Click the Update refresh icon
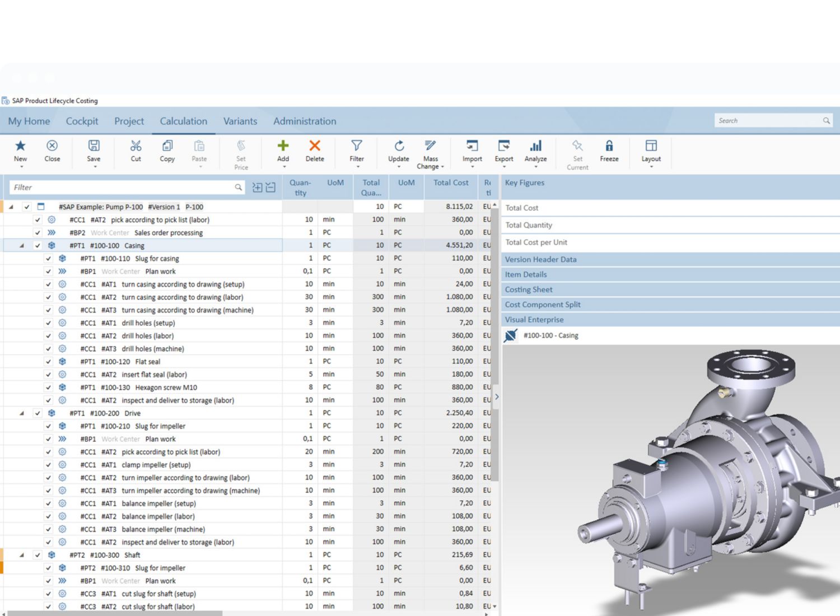 (399, 146)
